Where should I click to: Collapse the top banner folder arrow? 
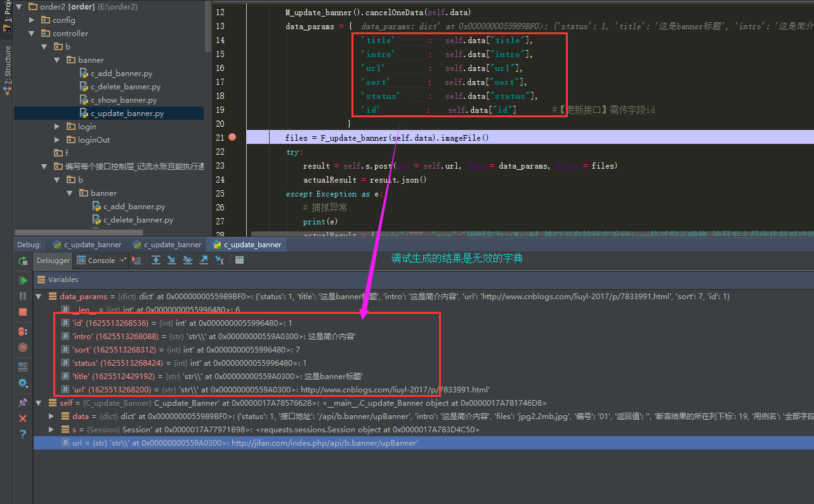click(57, 60)
